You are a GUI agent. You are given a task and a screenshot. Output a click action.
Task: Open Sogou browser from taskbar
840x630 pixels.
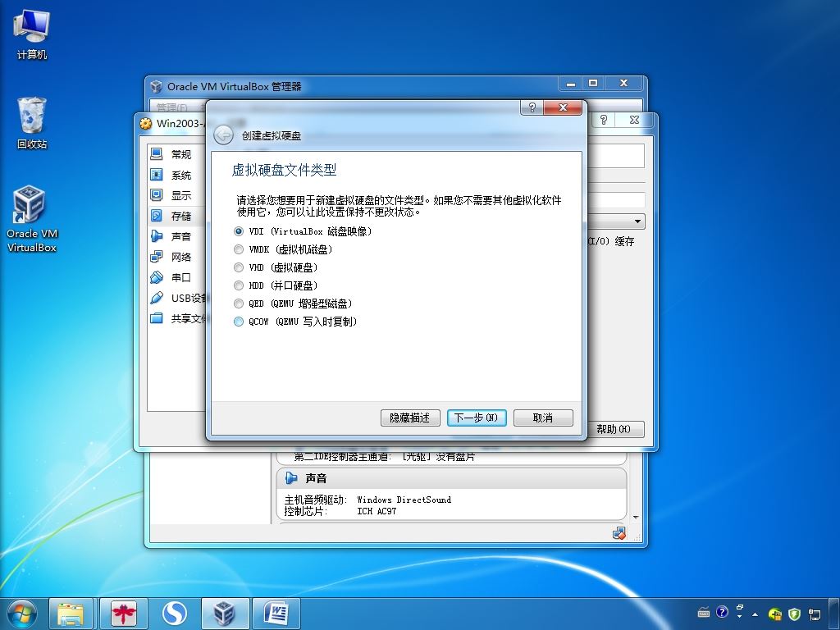[x=175, y=614]
